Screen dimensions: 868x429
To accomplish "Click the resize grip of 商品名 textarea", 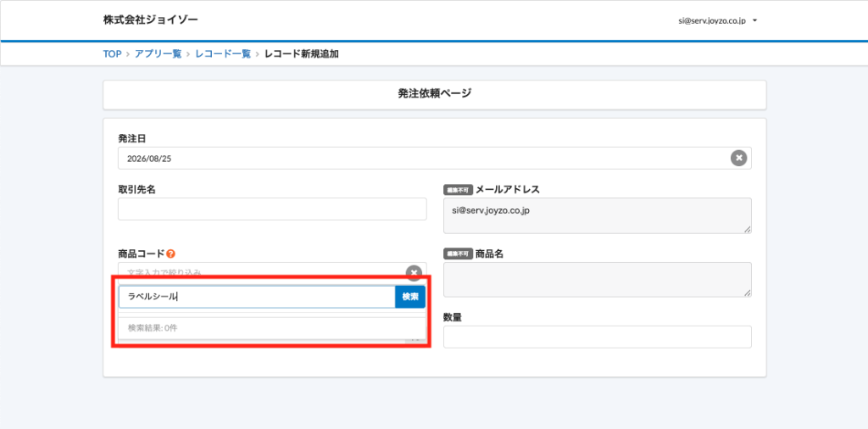I will [x=748, y=292].
